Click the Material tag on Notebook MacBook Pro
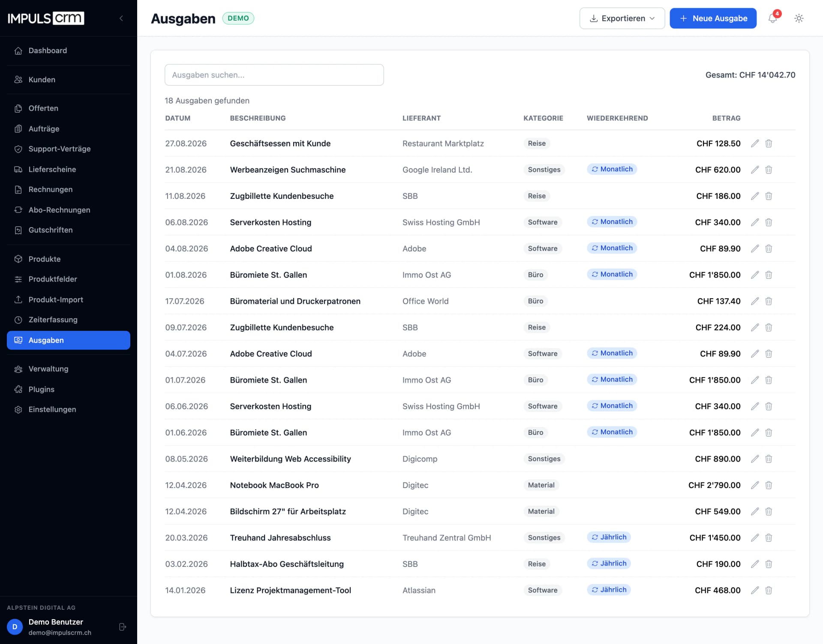The height and width of the screenshot is (644, 823). point(541,485)
